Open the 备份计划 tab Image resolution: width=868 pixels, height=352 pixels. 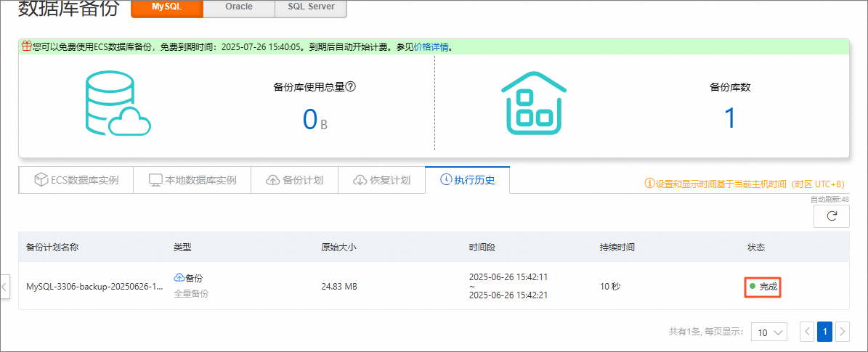[x=294, y=180]
